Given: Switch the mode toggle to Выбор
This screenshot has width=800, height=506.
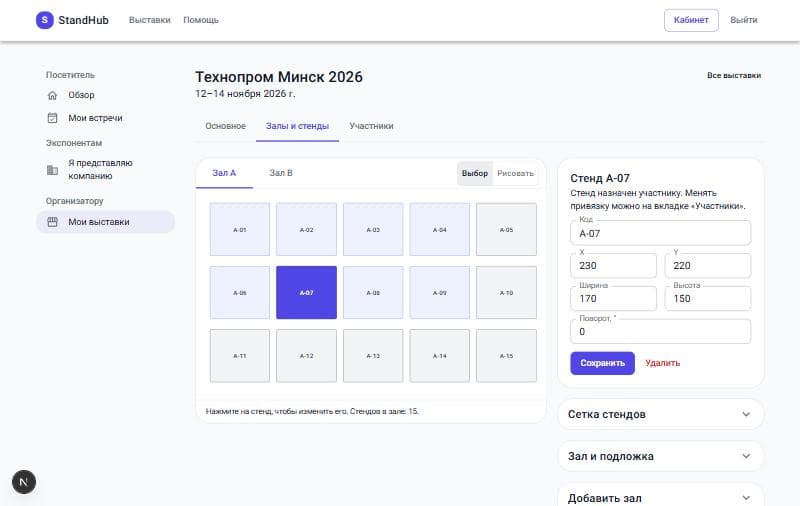Looking at the screenshot, I should coord(474,173).
